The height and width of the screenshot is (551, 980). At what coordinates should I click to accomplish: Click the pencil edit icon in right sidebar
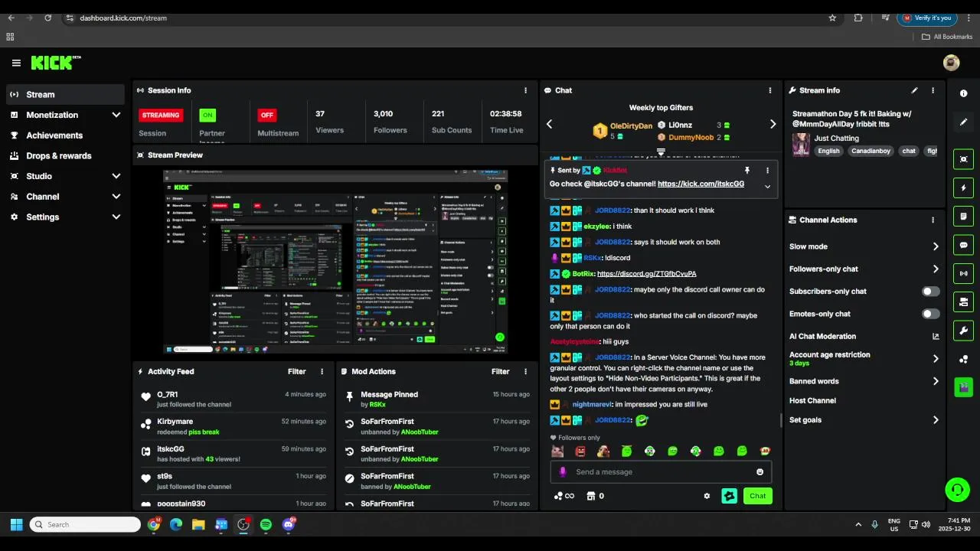pos(963,122)
